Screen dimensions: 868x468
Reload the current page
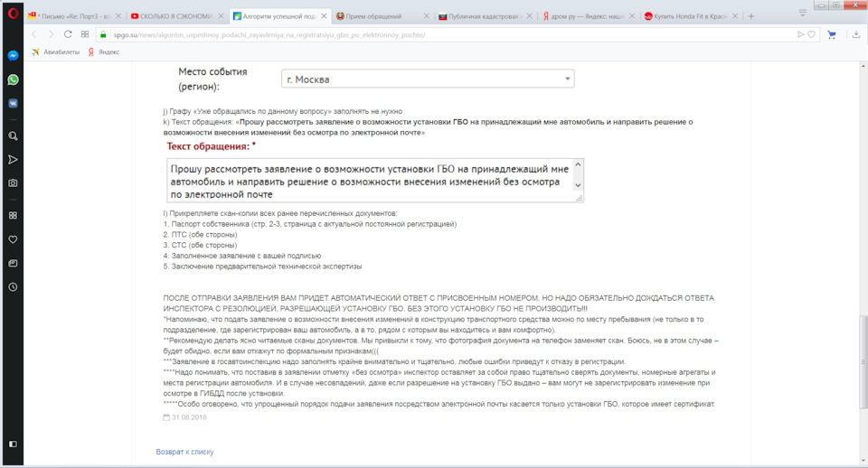point(68,34)
